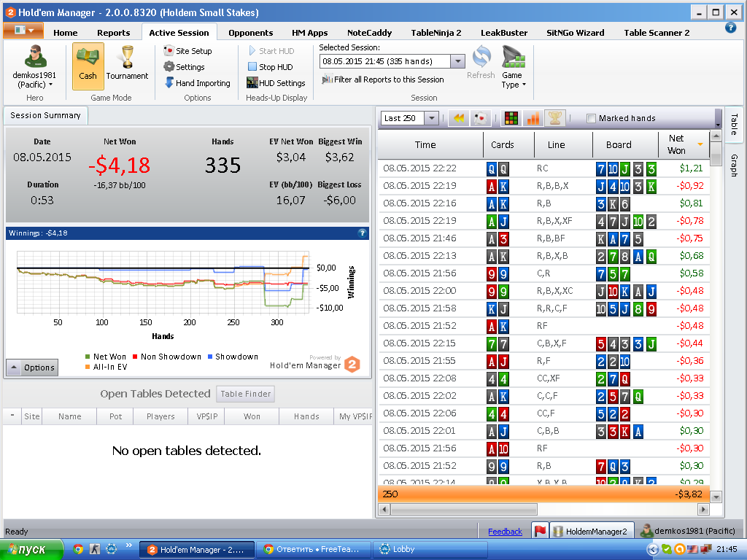The height and width of the screenshot is (560, 747).
Task: Filter all Reports to this Session
Action: 382,79
